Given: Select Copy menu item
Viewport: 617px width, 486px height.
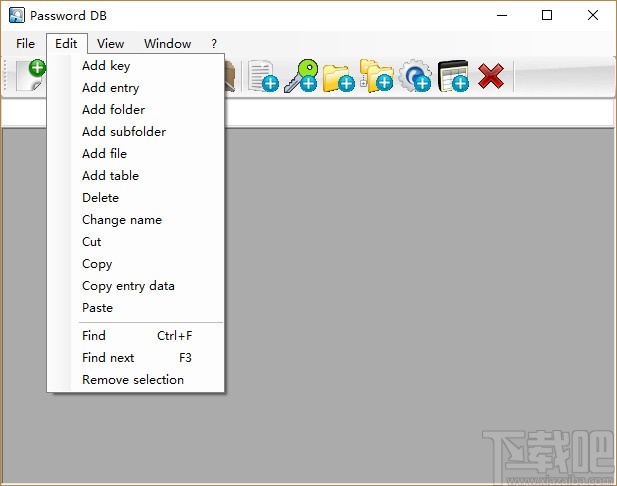Looking at the screenshot, I should click(x=136, y=264).
